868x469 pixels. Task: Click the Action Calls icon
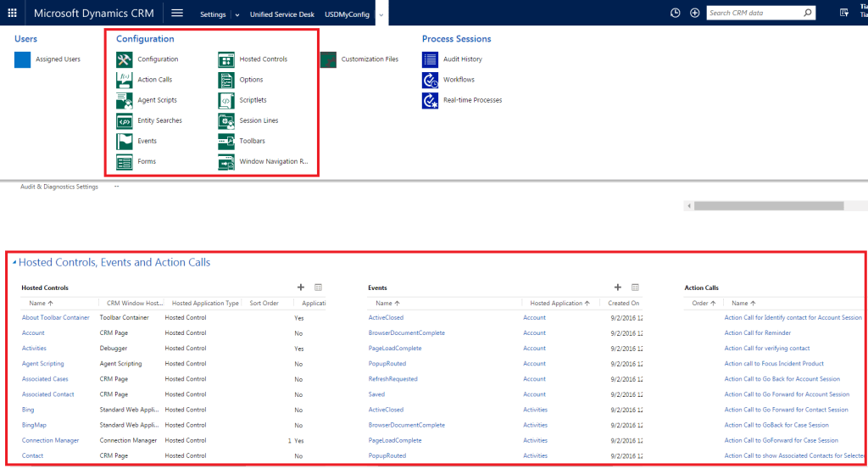(x=124, y=80)
